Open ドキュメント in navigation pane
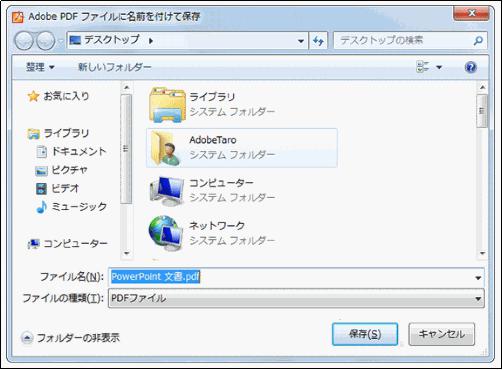Image resolution: width=503 pixels, height=370 pixels. click(x=79, y=152)
